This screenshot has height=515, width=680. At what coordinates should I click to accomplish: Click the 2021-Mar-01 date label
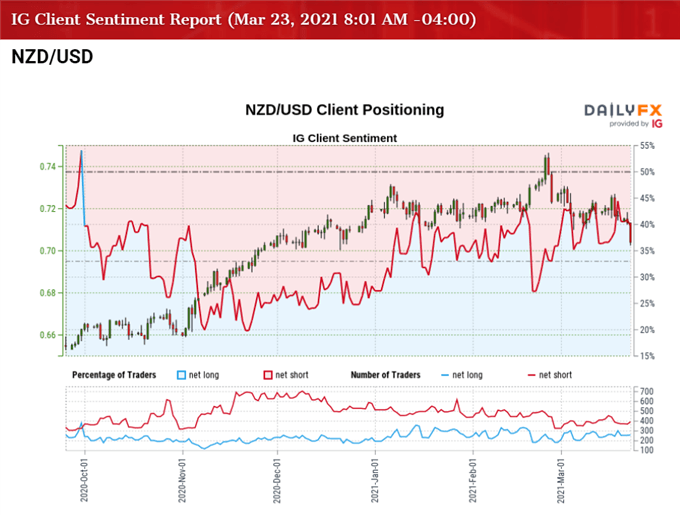[561, 481]
